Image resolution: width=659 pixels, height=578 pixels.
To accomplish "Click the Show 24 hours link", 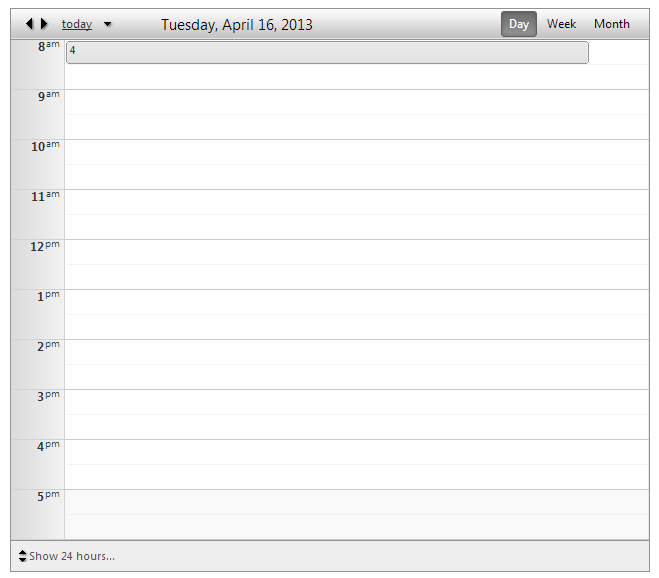I will pyautogui.click(x=72, y=556).
